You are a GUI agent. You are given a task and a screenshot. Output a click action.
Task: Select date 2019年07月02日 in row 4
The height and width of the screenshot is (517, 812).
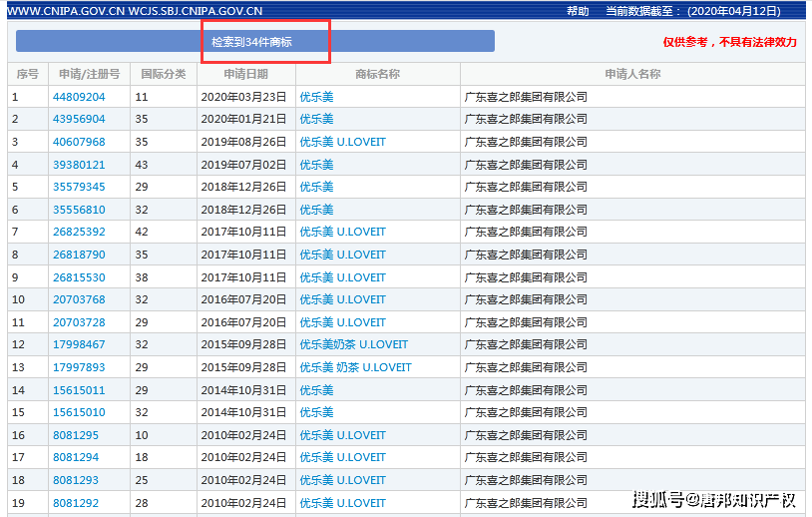point(243,165)
